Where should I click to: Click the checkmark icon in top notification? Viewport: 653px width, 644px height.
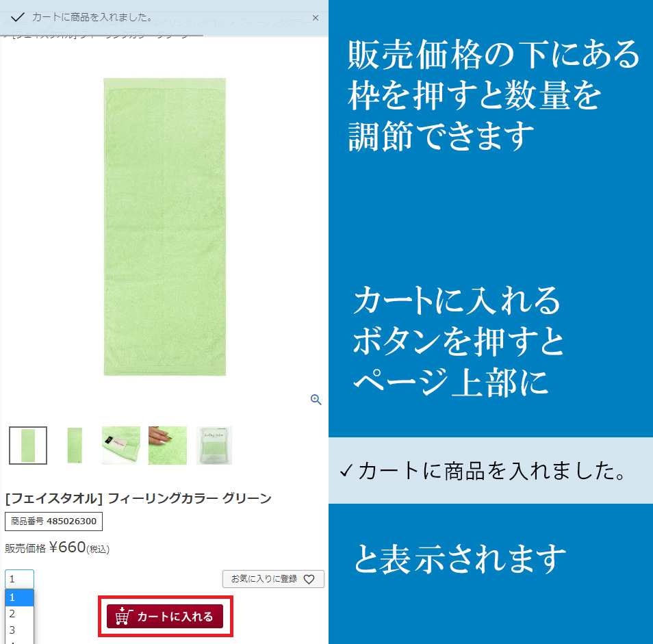coord(18,17)
